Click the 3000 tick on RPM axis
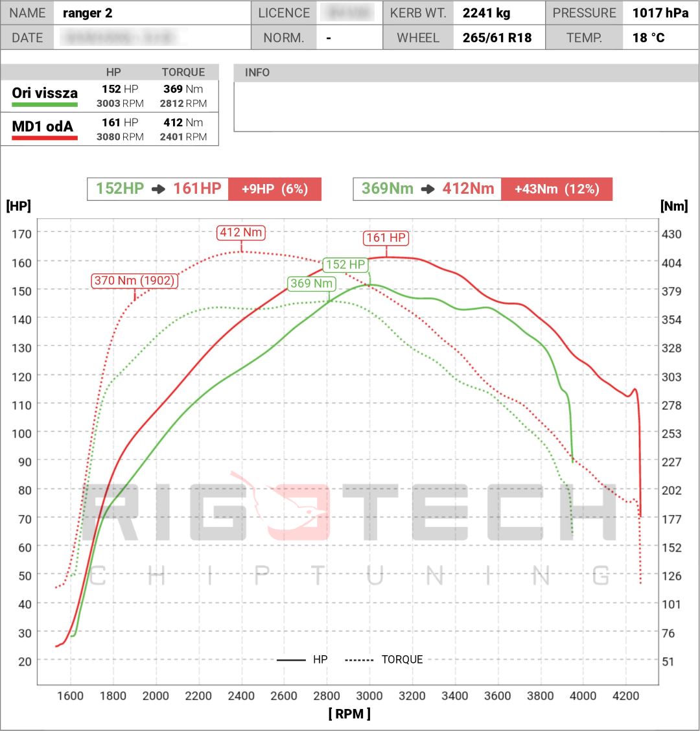Screen dimensions: 700x731 click(369, 696)
